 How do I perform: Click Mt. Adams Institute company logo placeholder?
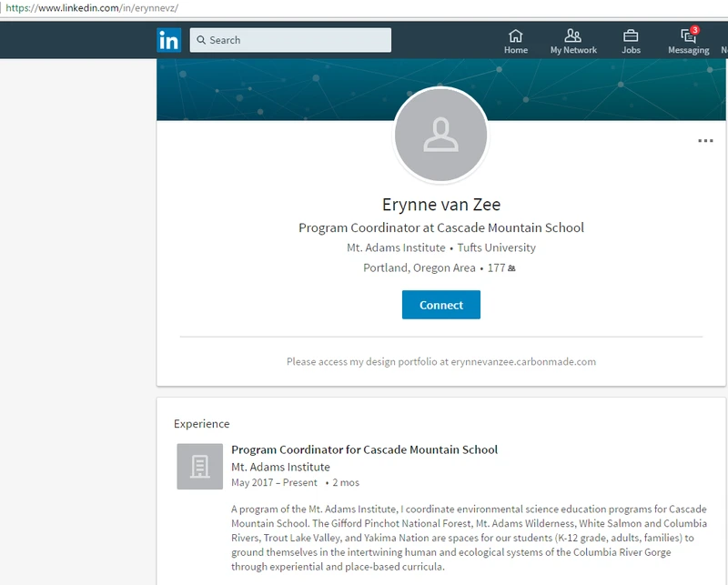click(199, 466)
